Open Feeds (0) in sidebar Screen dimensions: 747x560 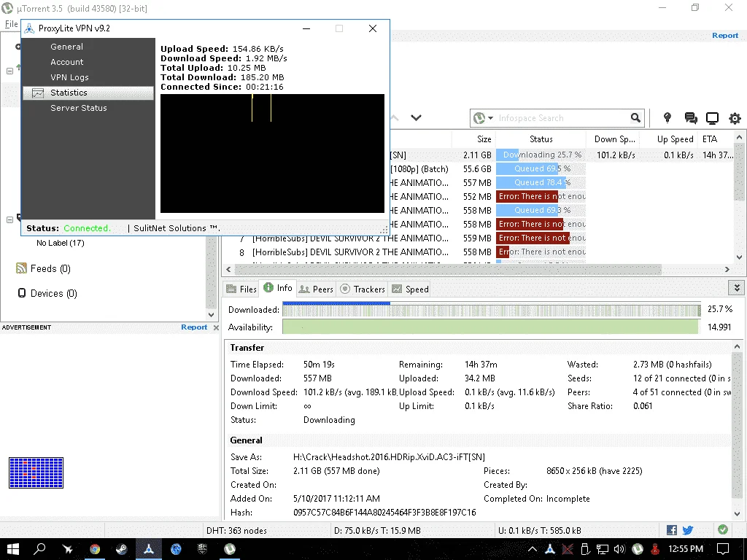[50, 268]
